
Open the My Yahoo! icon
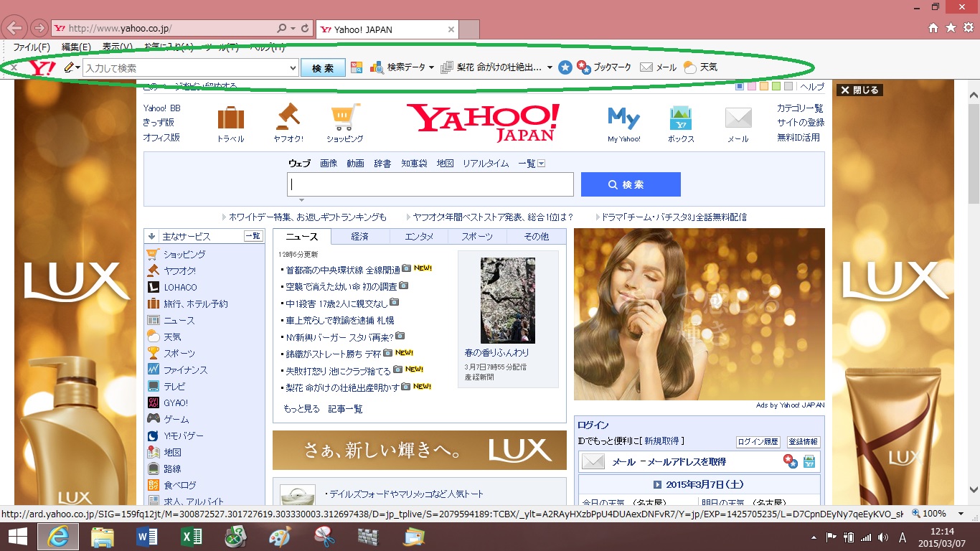tap(623, 118)
